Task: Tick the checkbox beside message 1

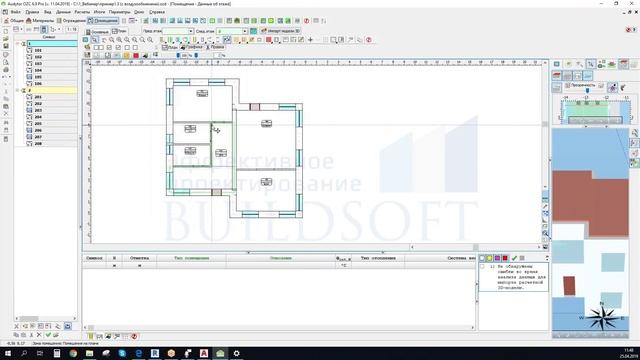Action: [x=482, y=267]
